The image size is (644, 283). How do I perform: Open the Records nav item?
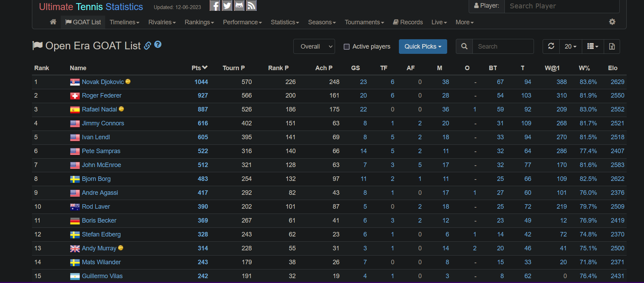coord(408,22)
